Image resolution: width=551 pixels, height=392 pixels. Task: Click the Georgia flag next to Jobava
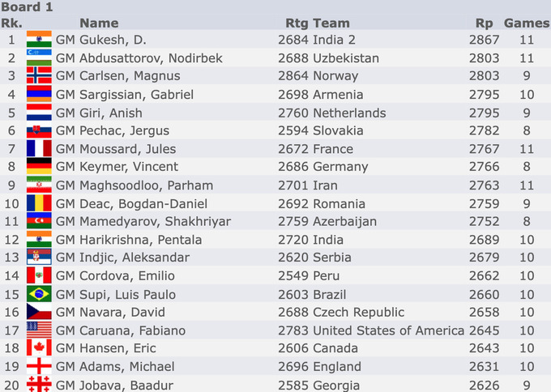point(39,384)
